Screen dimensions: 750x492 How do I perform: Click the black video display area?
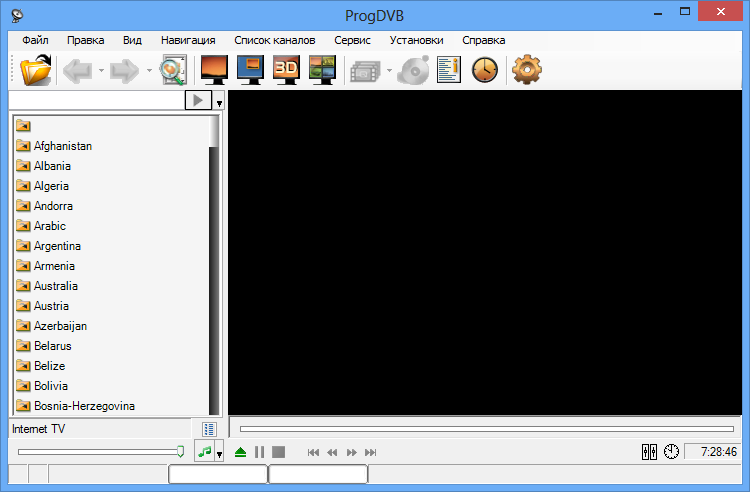(485, 252)
